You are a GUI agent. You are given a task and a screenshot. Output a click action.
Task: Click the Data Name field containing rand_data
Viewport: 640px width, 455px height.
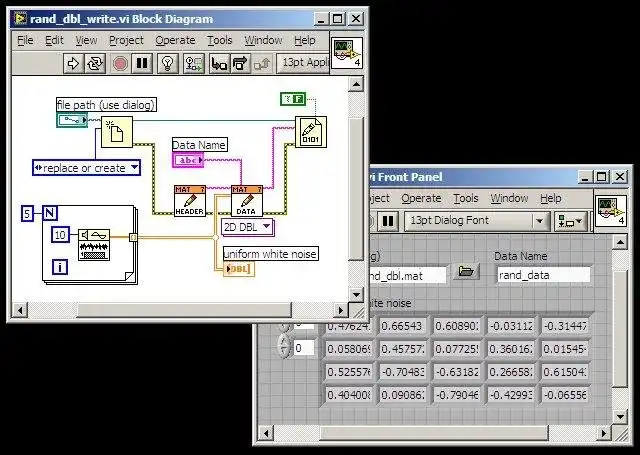pyautogui.click(x=543, y=275)
